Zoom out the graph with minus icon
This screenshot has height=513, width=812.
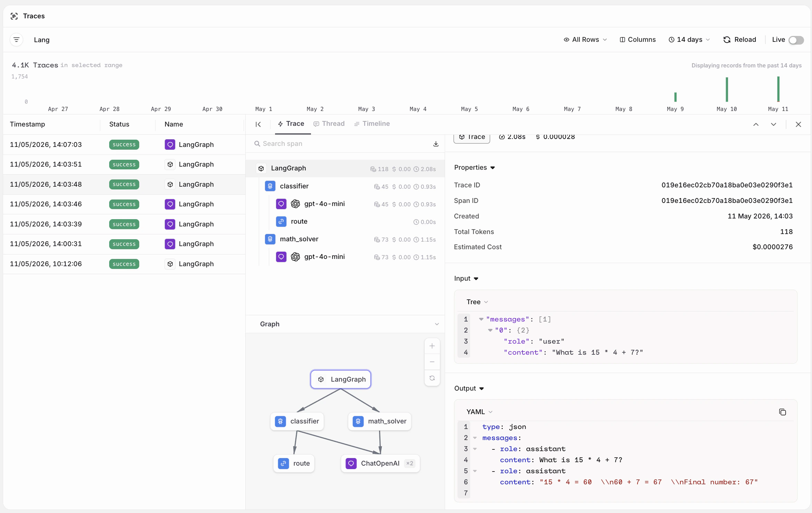tap(432, 362)
